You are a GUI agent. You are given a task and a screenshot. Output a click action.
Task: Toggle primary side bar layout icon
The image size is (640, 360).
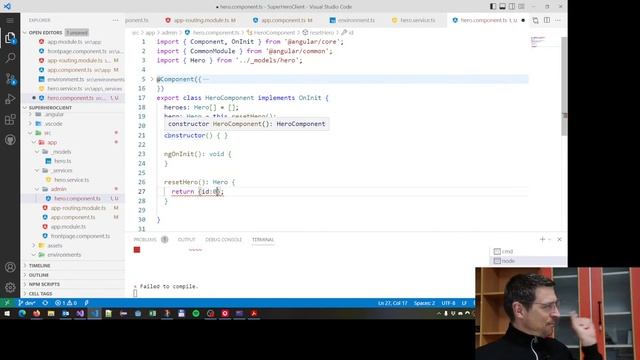[x=493, y=7]
